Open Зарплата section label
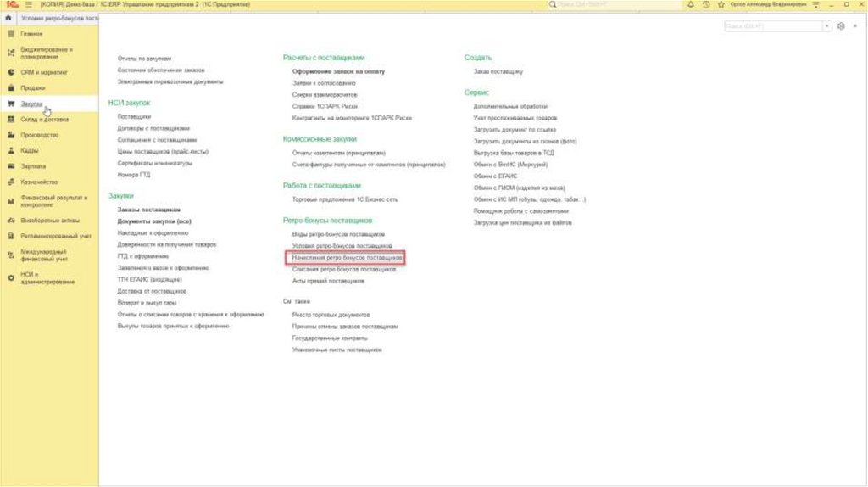868x487 pixels. (x=33, y=166)
